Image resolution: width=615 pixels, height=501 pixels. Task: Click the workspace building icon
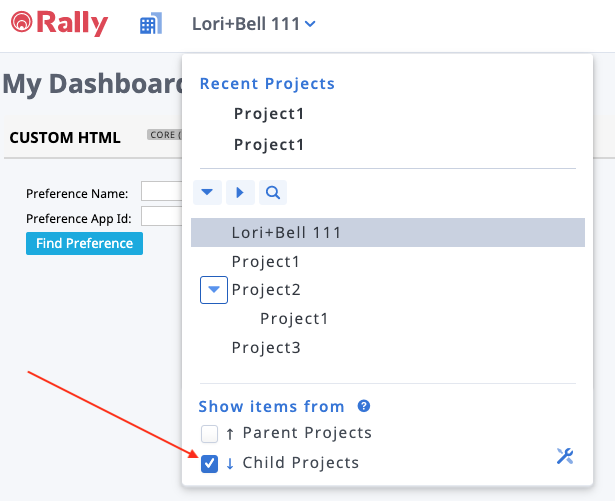pos(150,24)
